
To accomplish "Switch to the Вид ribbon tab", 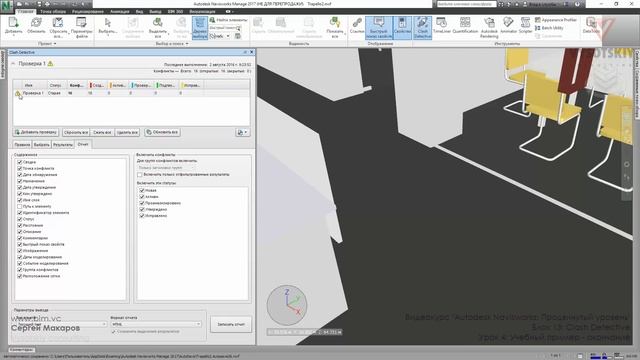I will (139, 11).
